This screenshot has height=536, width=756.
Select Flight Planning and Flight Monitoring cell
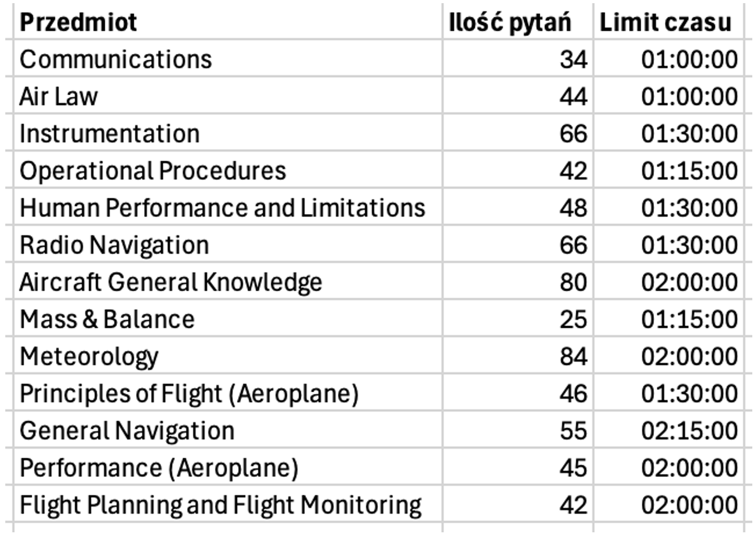click(x=228, y=504)
